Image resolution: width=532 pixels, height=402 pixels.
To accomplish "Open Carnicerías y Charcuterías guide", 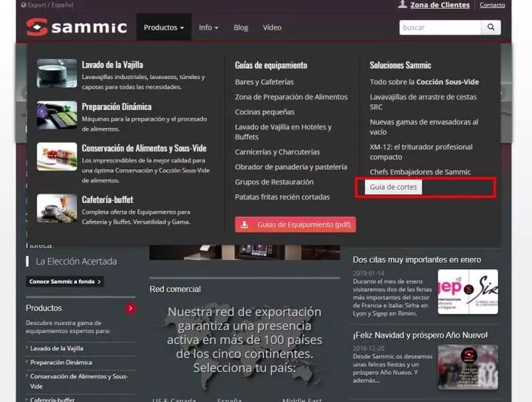I will [x=277, y=152].
